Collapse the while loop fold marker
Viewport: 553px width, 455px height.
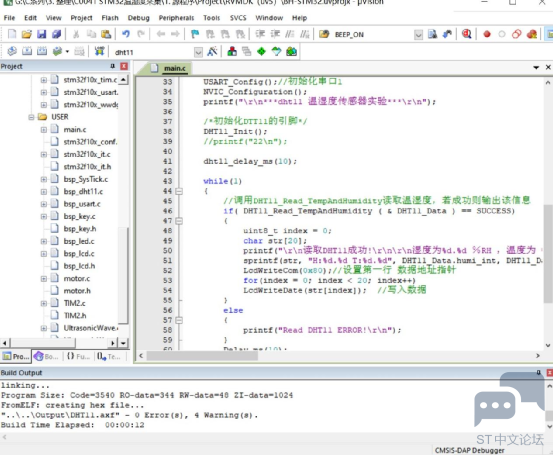coord(179,191)
